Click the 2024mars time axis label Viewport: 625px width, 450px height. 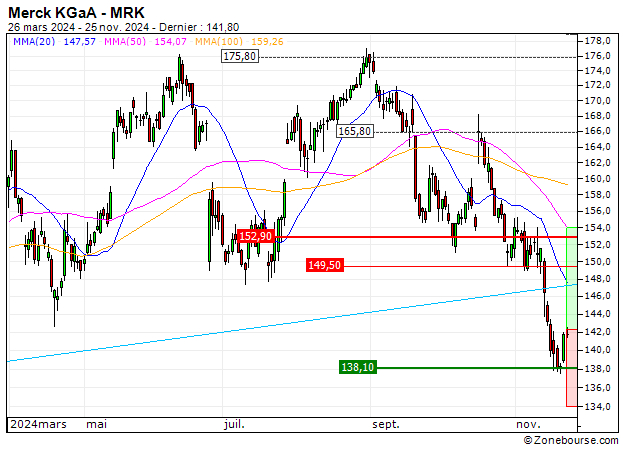point(38,424)
